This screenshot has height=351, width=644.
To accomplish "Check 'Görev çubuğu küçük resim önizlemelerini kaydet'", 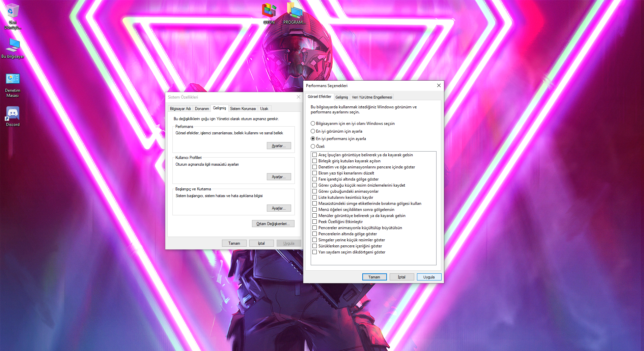I will coord(314,185).
